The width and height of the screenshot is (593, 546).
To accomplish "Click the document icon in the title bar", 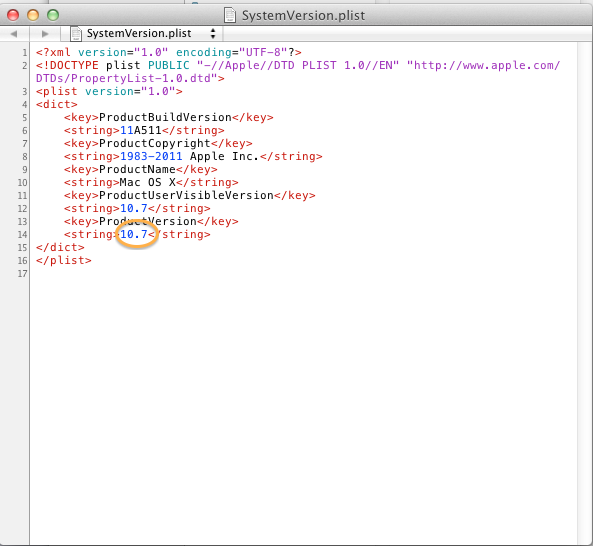I will point(230,15).
